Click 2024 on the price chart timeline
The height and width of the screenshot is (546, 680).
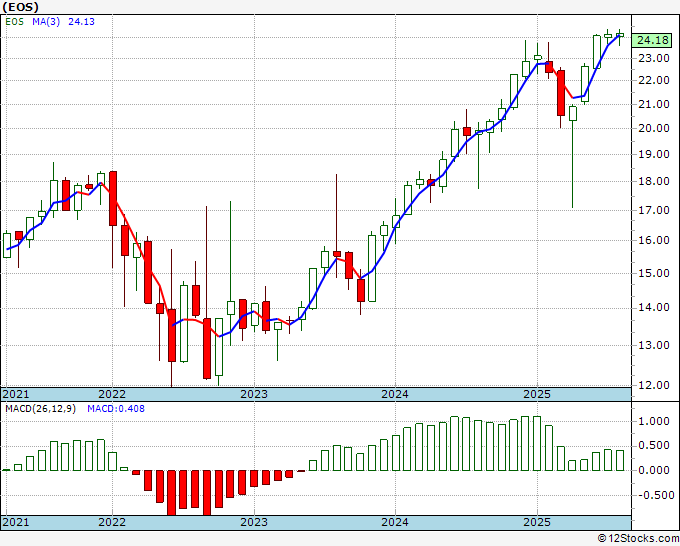pos(395,394)
